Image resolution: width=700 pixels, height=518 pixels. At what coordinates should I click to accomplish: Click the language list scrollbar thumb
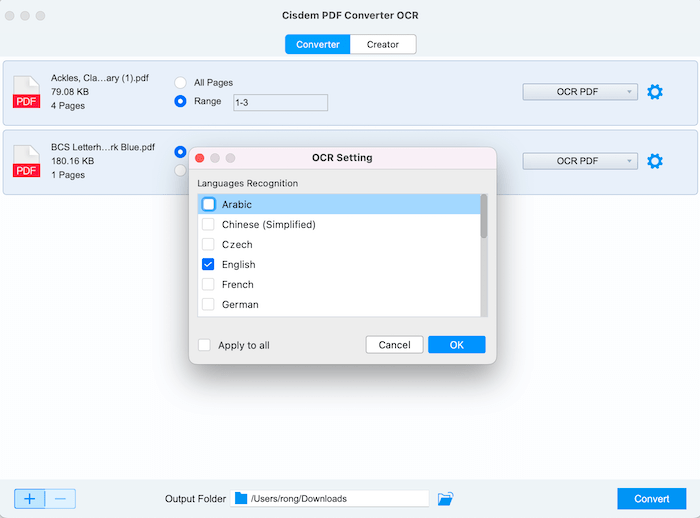click(483, 216)
